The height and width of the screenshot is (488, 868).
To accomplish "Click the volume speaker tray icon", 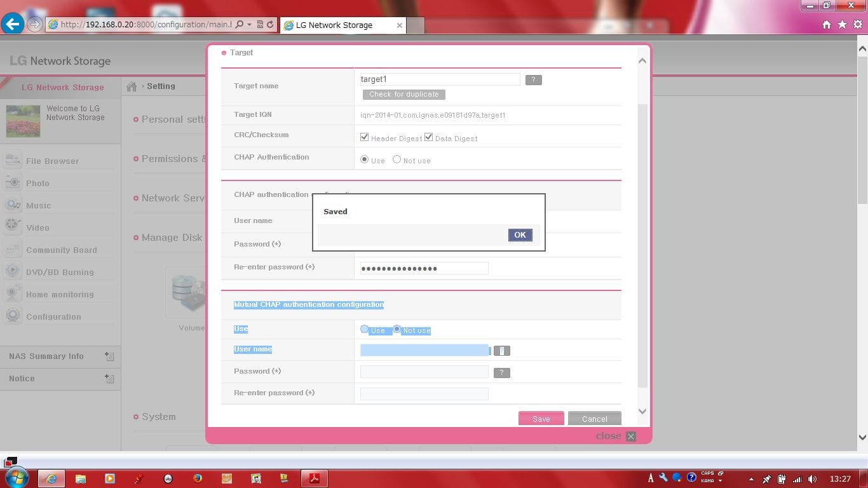I will 812,479.
